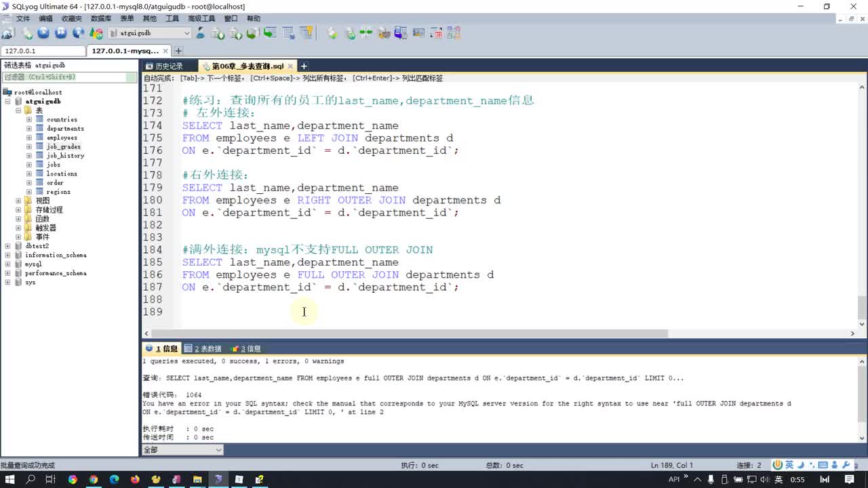Add a new query tab with plus
The image size is (868, 488).
click(x=304, y=66)
